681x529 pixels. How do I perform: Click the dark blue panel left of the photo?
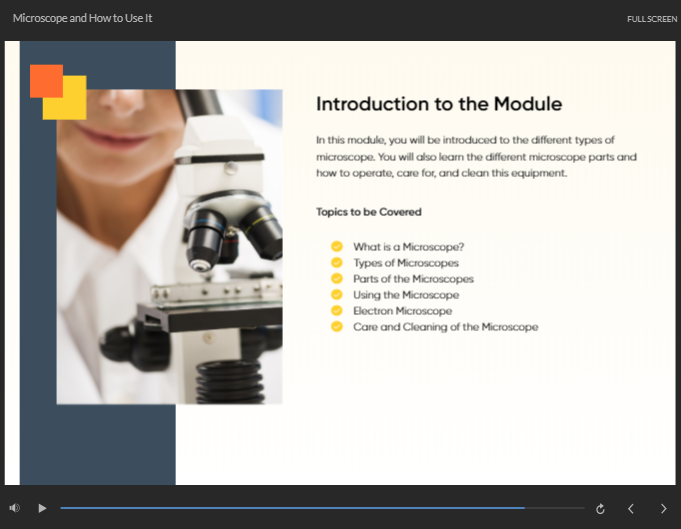[x=37, y=300]
